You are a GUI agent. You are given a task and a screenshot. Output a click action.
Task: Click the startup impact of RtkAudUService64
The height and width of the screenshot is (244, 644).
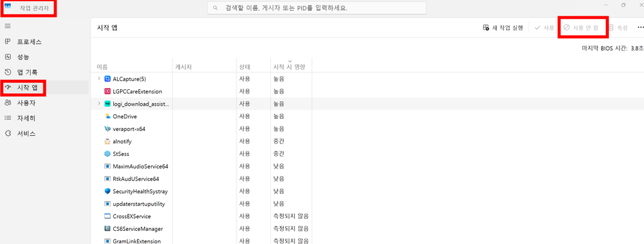(x=279, y=179)
